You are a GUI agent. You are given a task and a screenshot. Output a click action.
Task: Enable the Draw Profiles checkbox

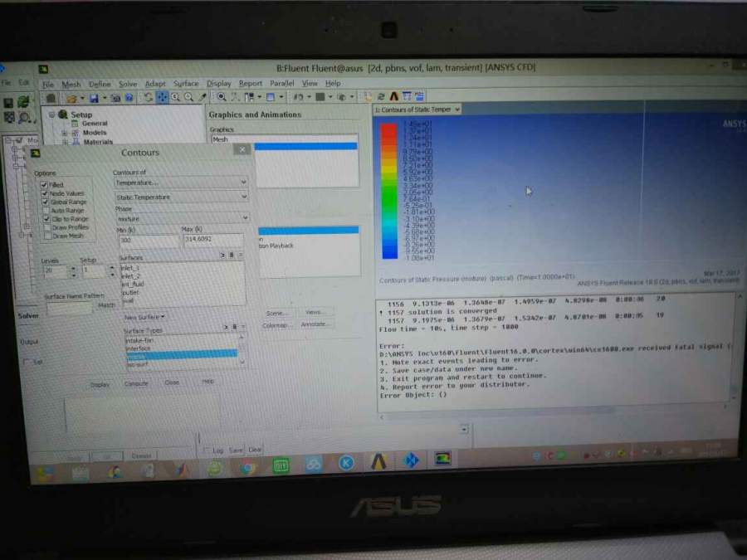pos(47,227)
